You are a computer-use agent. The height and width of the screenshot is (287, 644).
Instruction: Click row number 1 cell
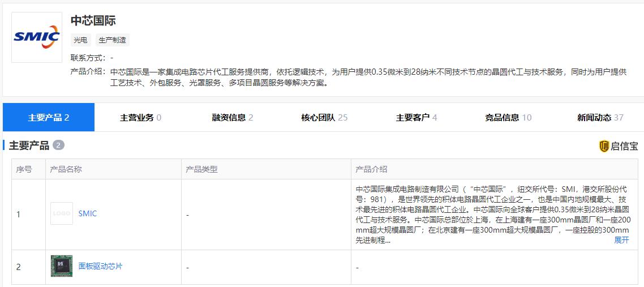pos(28,215)
